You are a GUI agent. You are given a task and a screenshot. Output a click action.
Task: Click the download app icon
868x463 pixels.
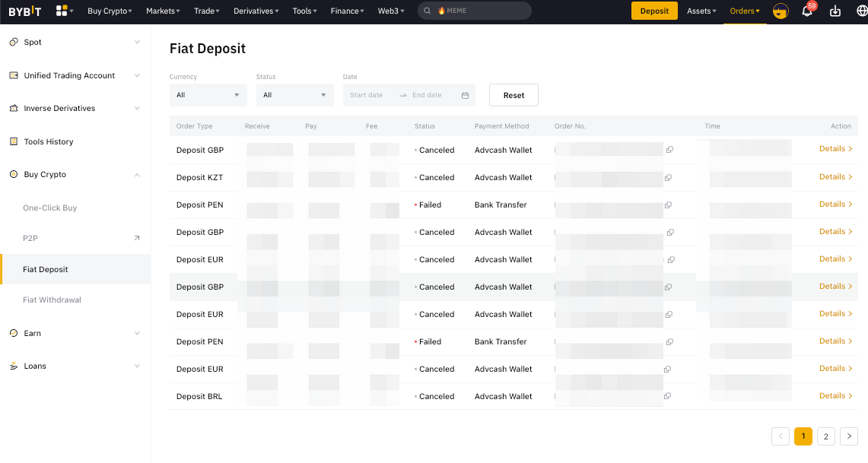(x=835, y=11)
